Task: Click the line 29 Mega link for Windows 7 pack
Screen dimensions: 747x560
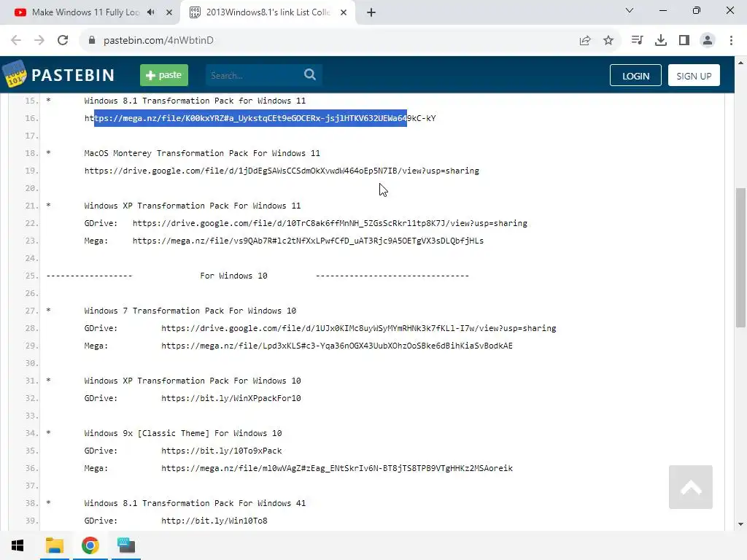Action: point(337,346)
